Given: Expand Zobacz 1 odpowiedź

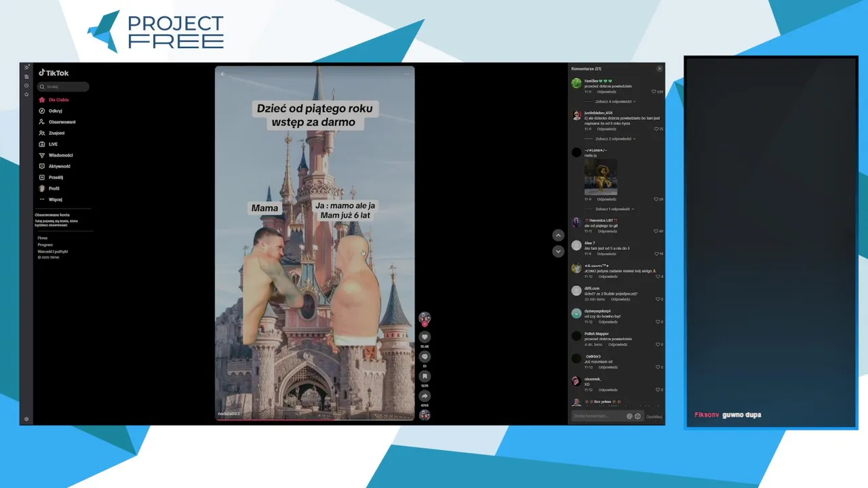Looking at the screenshot, I should (616, 209).
